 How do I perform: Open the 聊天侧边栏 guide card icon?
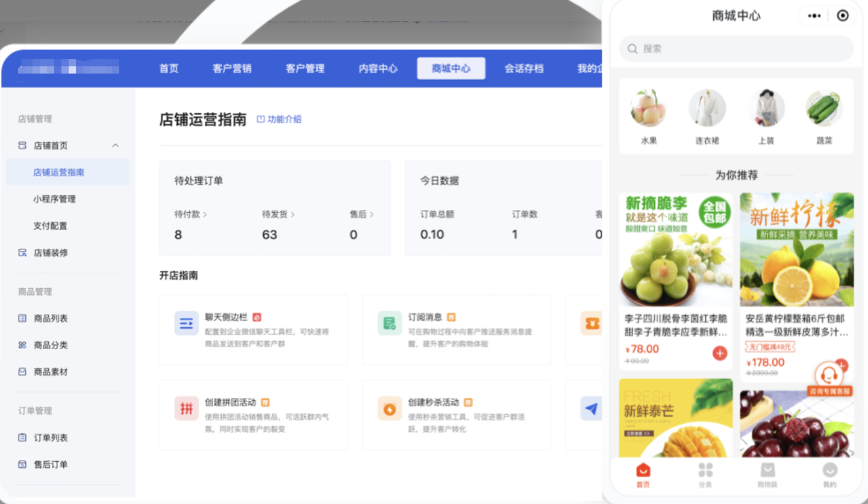point(186,323)
